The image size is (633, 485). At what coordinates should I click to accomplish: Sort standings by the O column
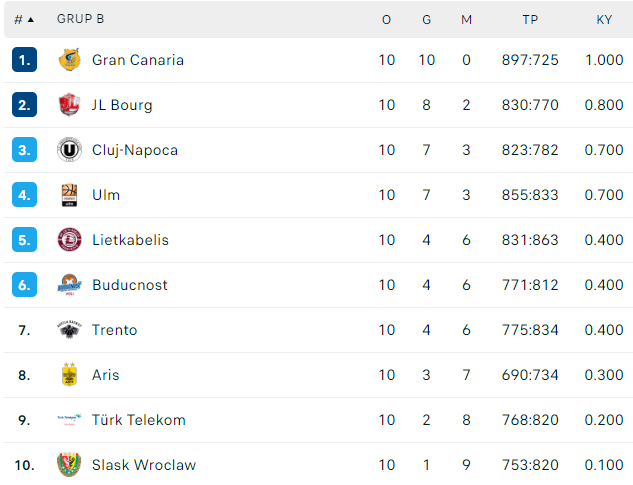tap(386, 19)
